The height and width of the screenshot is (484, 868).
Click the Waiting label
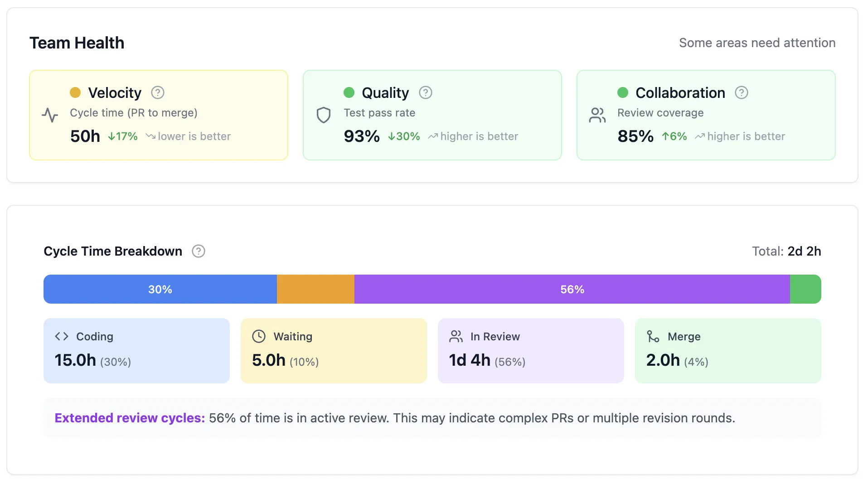click(x=293, y=336)
